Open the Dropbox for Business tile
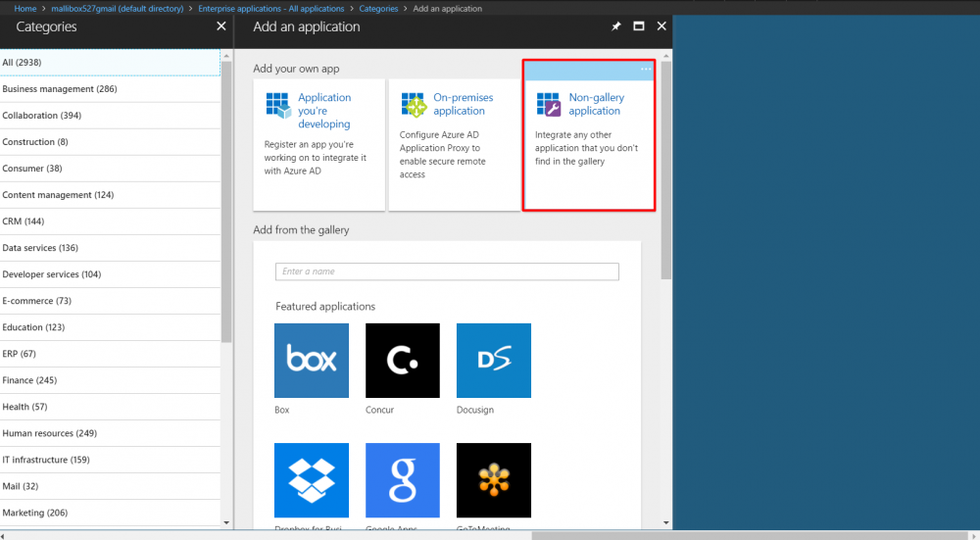The image size is (980, 540). [312, 480]
